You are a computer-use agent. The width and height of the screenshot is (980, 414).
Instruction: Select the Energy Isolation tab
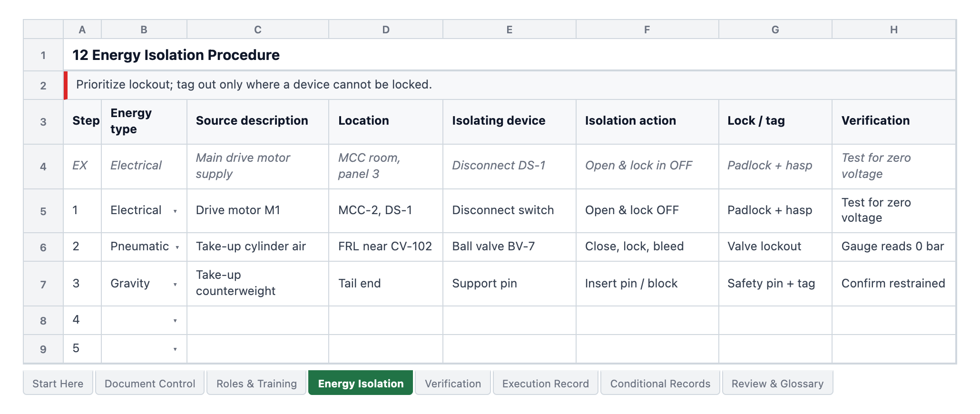tap(361, 383)
